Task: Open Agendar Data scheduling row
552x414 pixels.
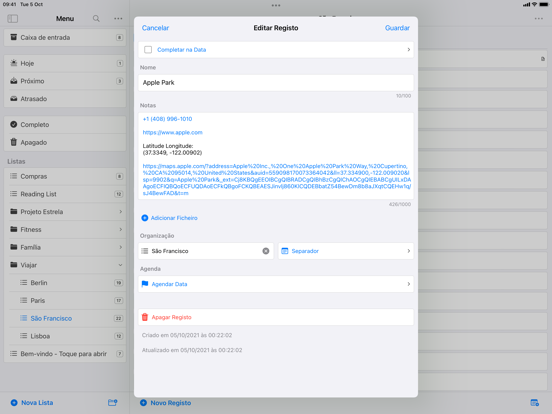Action: (276, 284)
